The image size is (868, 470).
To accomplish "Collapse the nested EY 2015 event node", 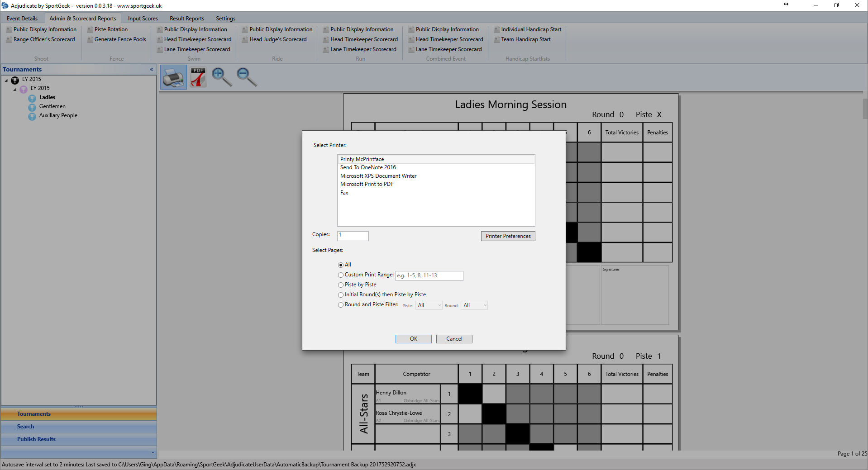I will (15, 89).
